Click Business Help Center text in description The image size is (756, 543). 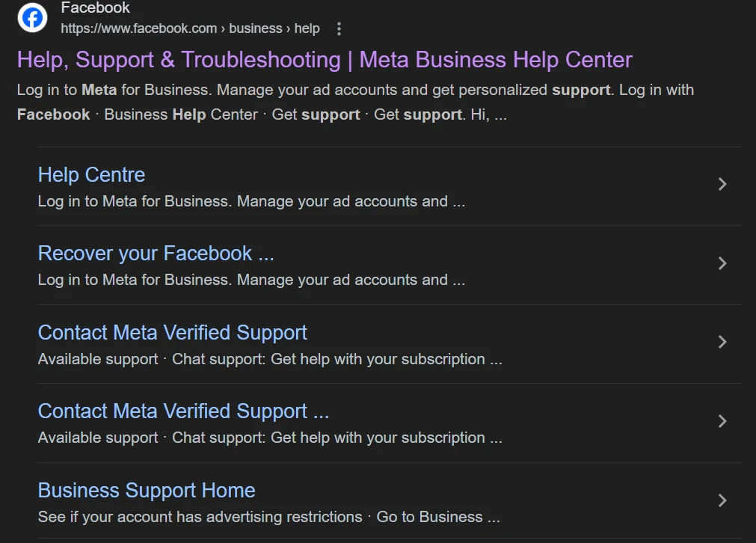coord(181,114)
